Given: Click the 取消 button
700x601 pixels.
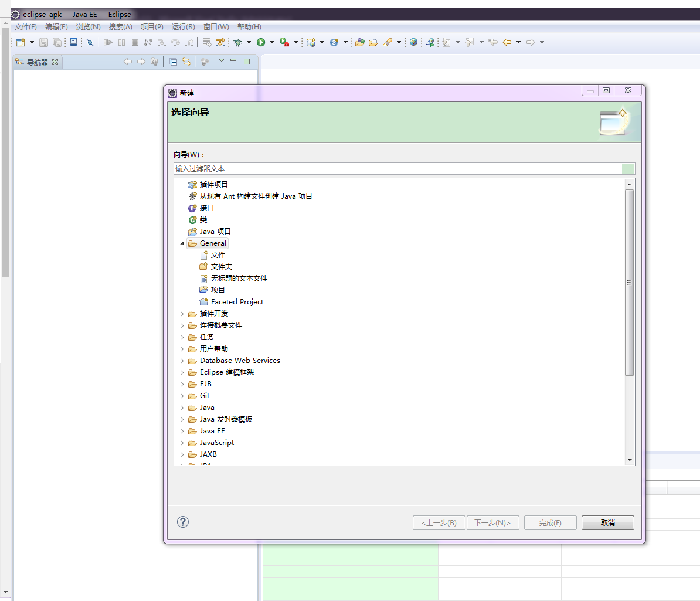Looking at the screenshot, I should 607,523.
